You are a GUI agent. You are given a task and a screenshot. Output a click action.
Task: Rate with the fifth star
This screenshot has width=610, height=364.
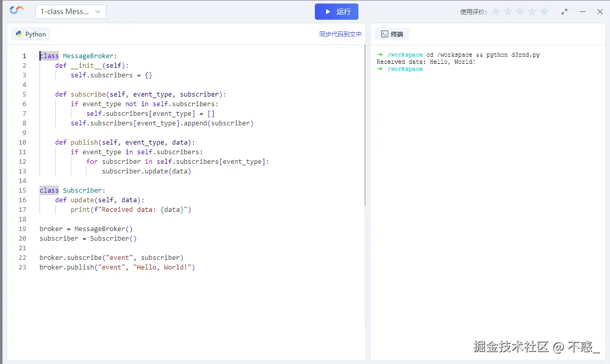click(x=544, y=11)
